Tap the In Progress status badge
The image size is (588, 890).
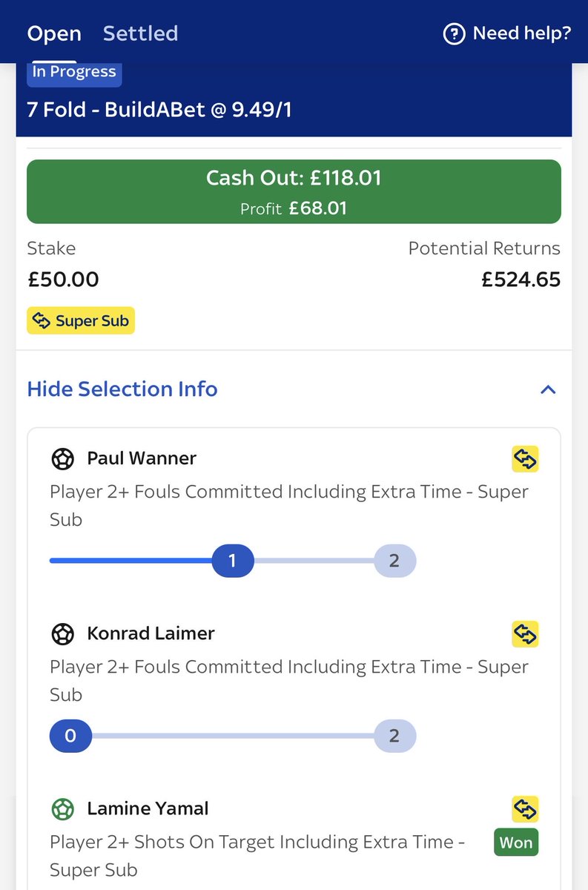(x=74, y=73)
